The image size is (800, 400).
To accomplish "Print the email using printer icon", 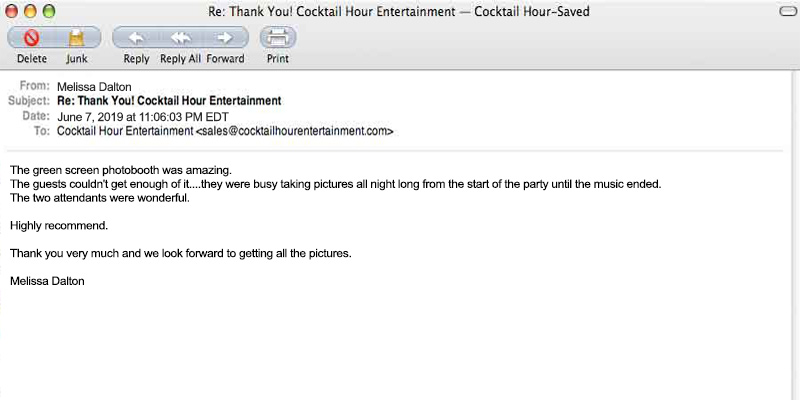I will pos(277,38).
